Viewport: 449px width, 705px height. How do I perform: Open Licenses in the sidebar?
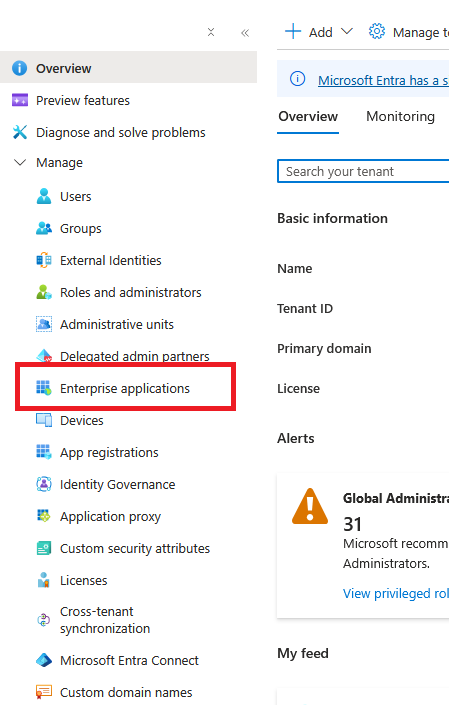pos(84,580)
